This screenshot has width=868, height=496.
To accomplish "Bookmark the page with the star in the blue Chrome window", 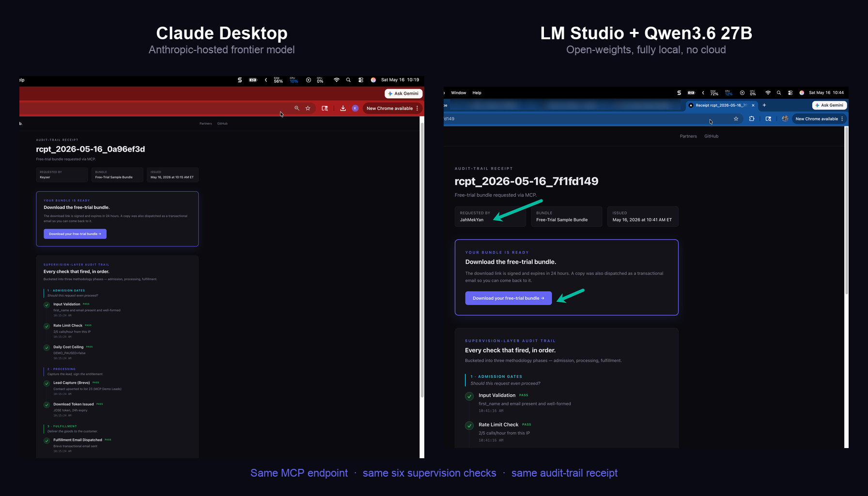I will pyautogui.click(x=736, y=119).
